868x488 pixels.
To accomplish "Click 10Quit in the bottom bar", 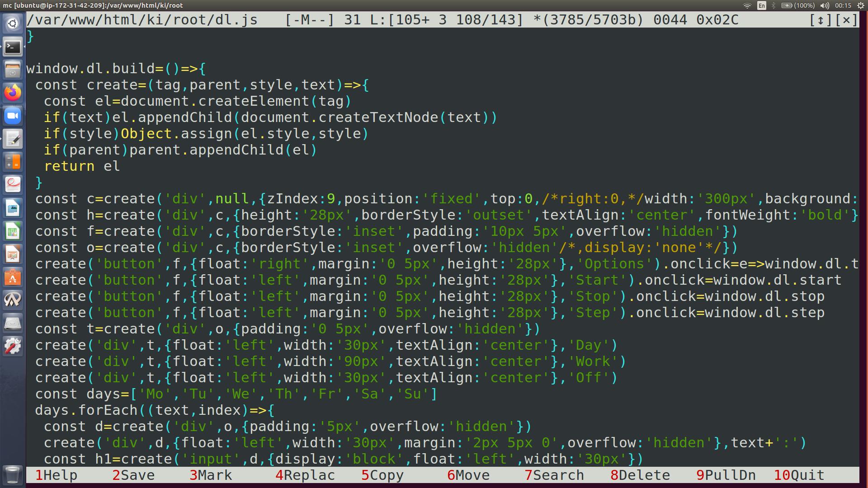I will 799,475.
